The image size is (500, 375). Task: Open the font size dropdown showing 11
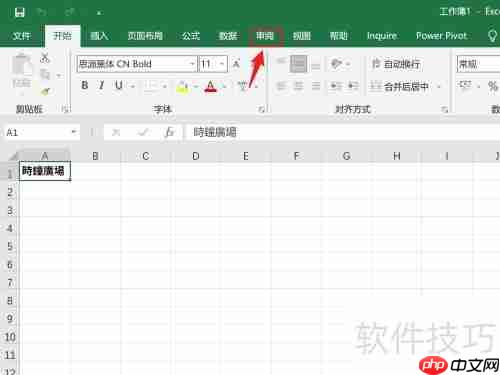(222, 64)
